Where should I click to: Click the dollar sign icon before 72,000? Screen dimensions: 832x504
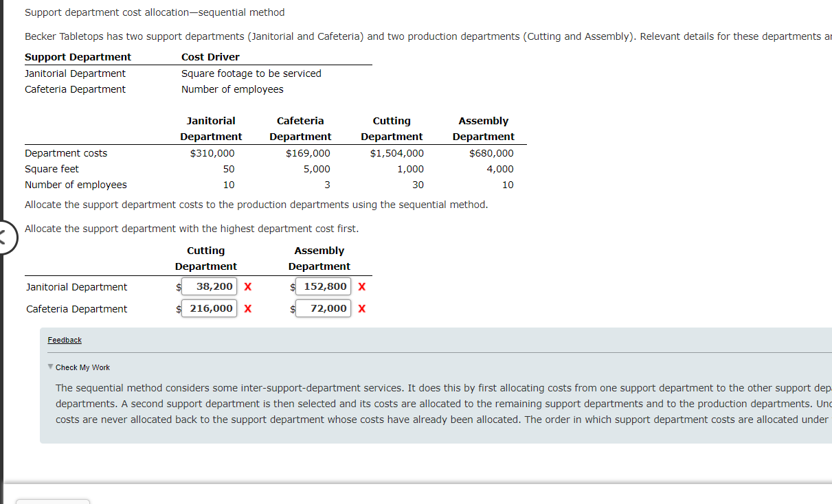(292, 308)
